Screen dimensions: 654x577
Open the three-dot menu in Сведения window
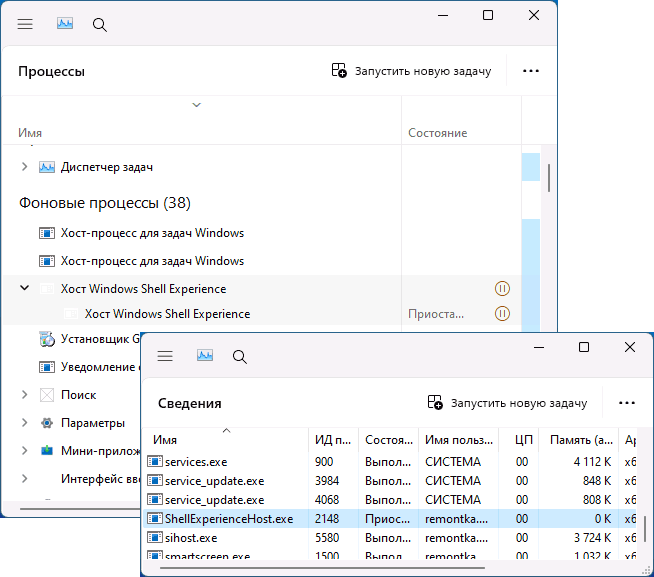tap(626, 403)
